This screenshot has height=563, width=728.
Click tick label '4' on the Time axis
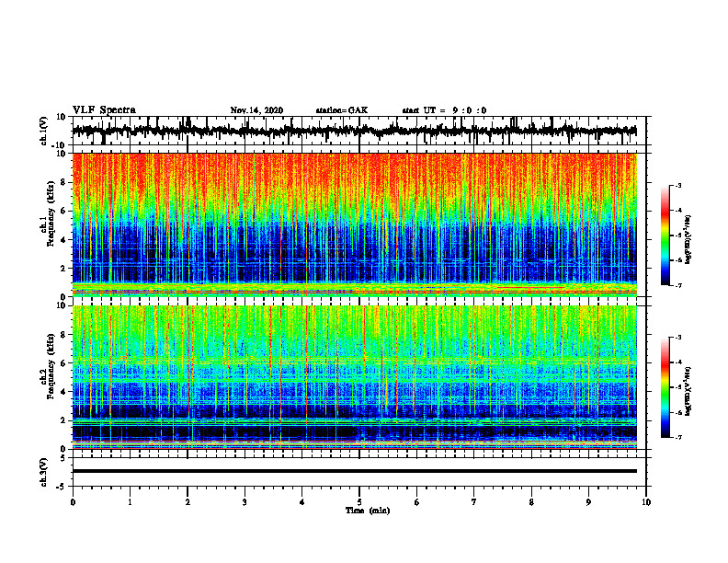pos(301,502)
